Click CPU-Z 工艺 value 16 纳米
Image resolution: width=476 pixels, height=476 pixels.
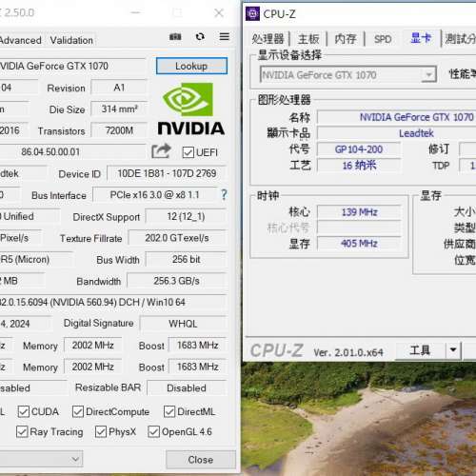coord(359,166)
